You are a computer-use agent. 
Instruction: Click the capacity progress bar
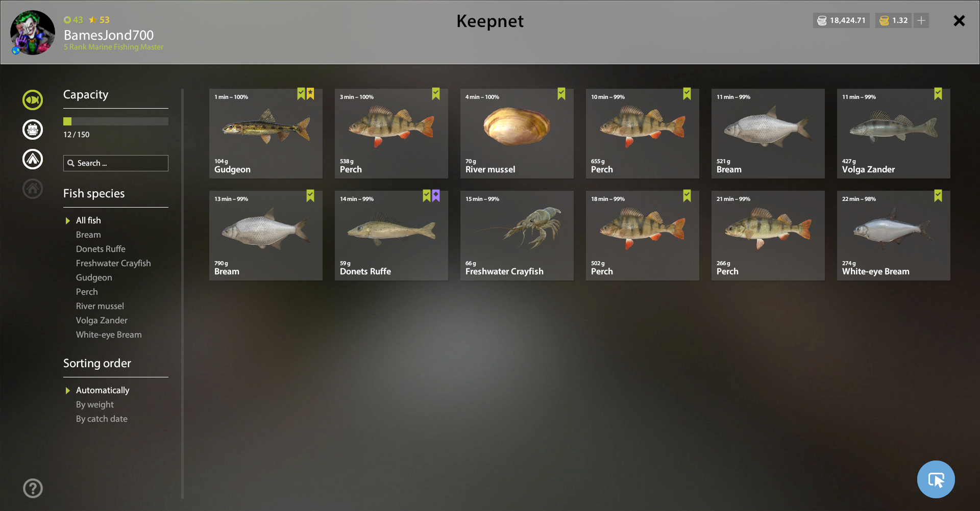pos(116,121)
